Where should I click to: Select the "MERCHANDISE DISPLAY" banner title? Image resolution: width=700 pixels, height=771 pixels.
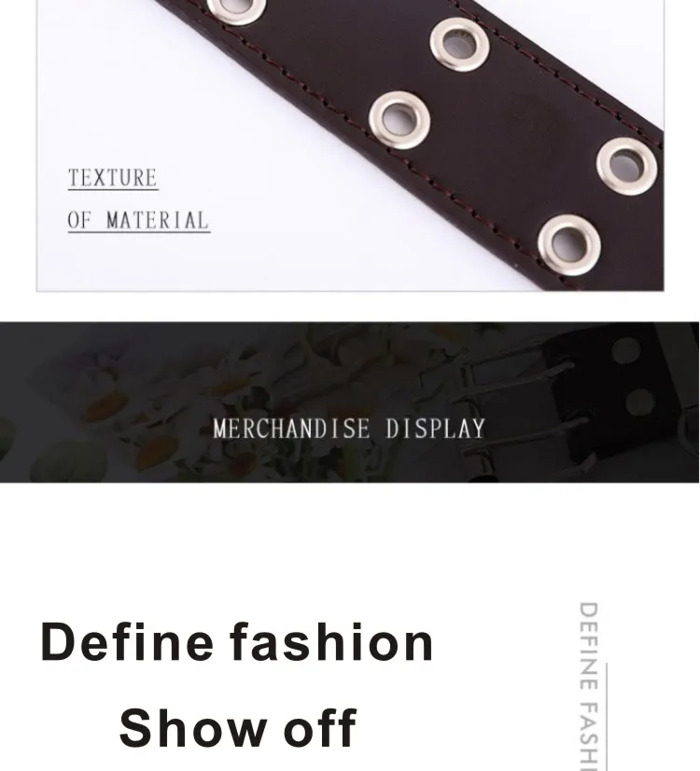(349, 428)
